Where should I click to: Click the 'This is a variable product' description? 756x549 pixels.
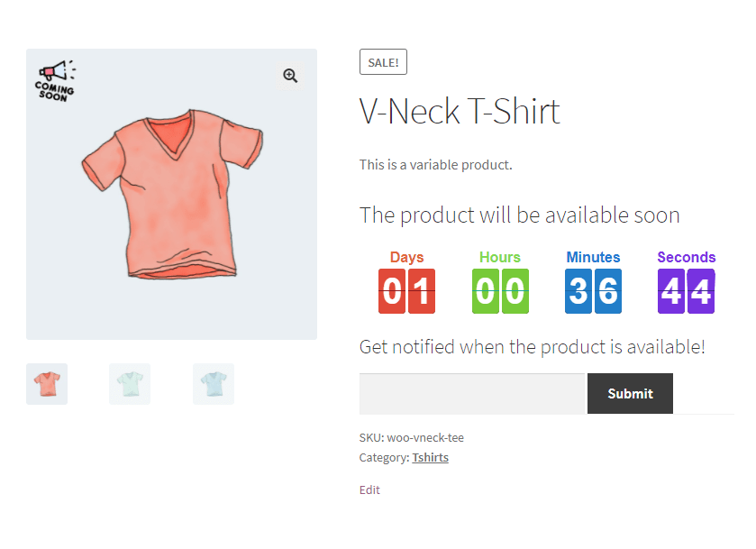tap(435, 165)
